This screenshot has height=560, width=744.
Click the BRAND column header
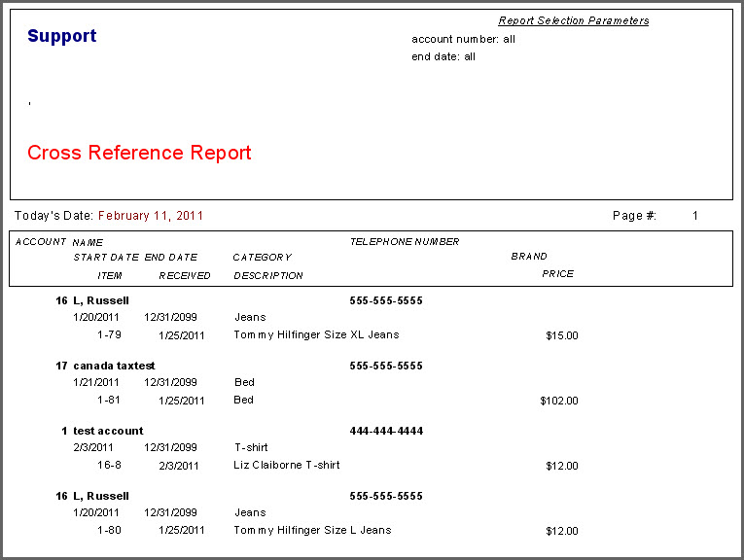tap(529, 256)
